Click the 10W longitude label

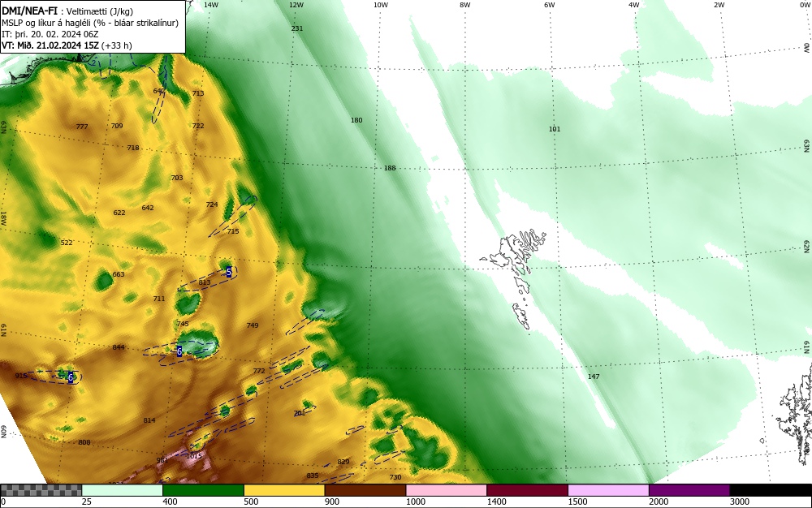tap(381, 5)
